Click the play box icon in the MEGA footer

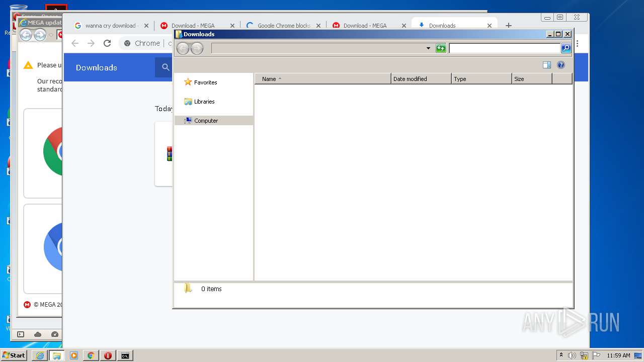(x=21, y=334)
